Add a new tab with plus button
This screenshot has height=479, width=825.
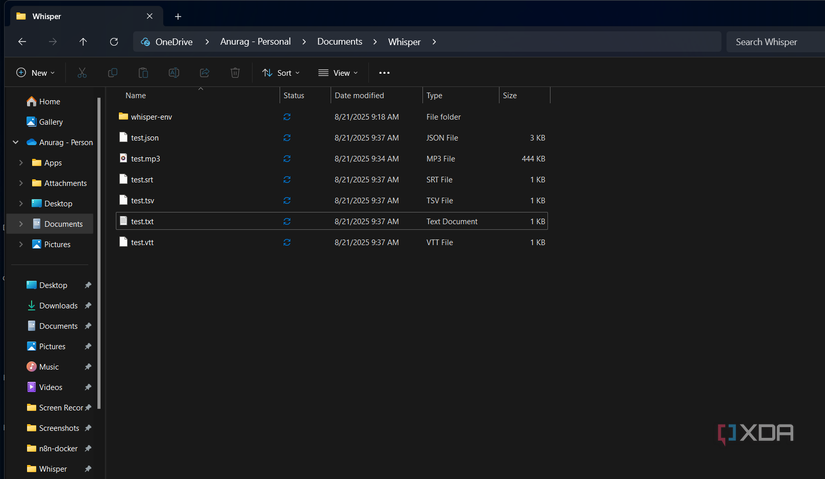[178, 16]
